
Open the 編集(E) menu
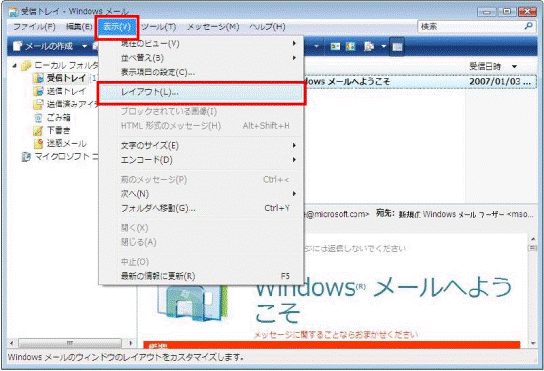tap(79, 27)
